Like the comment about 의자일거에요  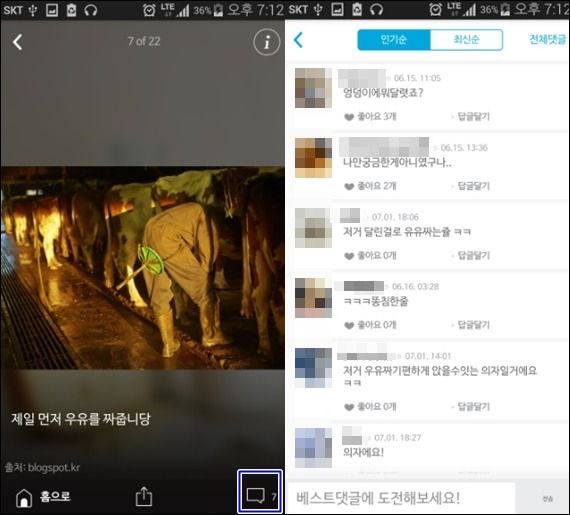coord(370,406)
